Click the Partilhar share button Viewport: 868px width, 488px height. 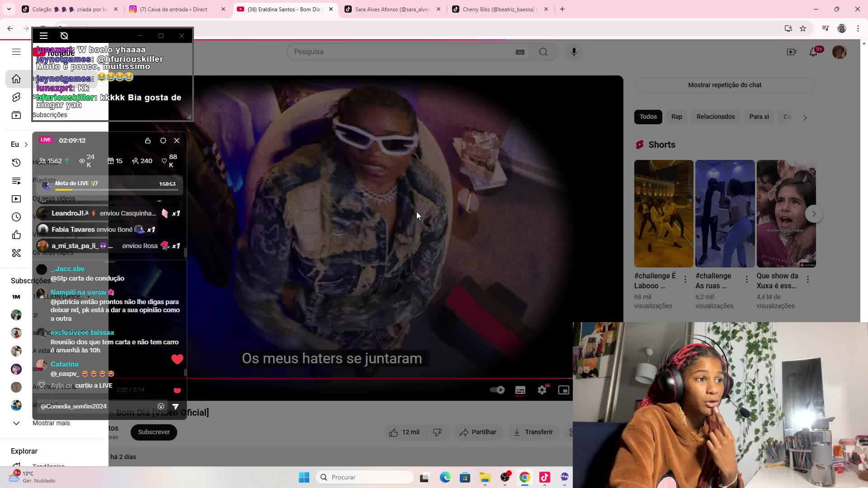pos(478,432)
